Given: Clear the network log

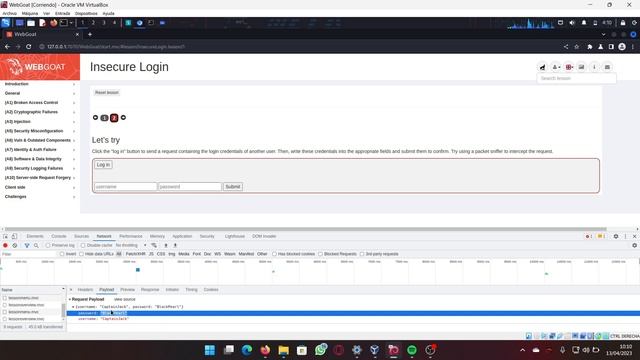Looking at the screenshot, I should (15, 245).
